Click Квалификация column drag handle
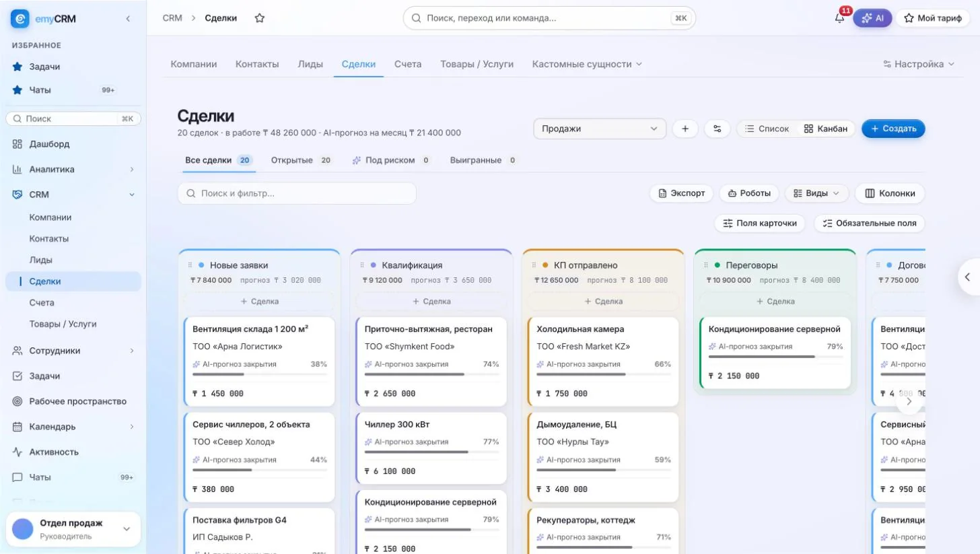This screenshot has width=980, height=554. click(x=362, y=265)
